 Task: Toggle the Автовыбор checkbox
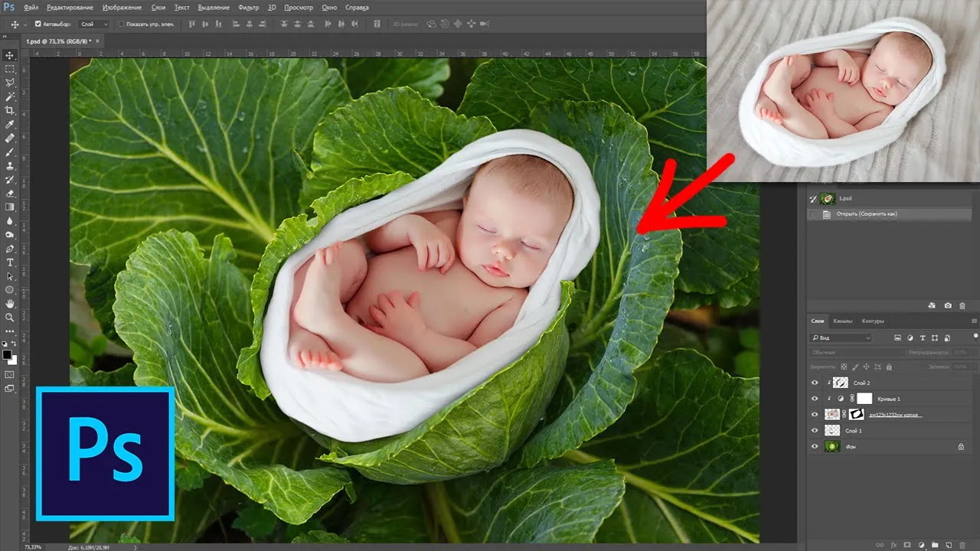(x=38, y=24)
